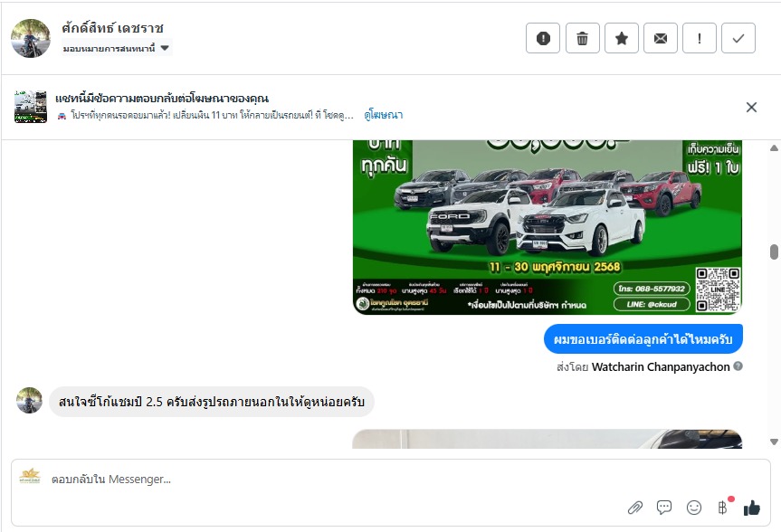Screen dimensions: 781x532
Task: Flag conversation with priority exclamation mark icon
Action: [x=700, y=38]
